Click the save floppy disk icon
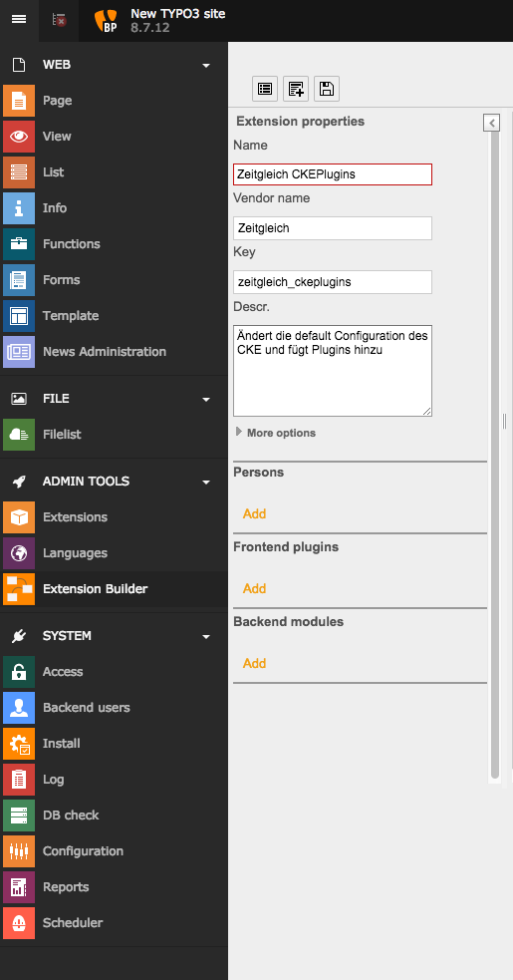Screen dimensions: 513x980 pos(326,89)
